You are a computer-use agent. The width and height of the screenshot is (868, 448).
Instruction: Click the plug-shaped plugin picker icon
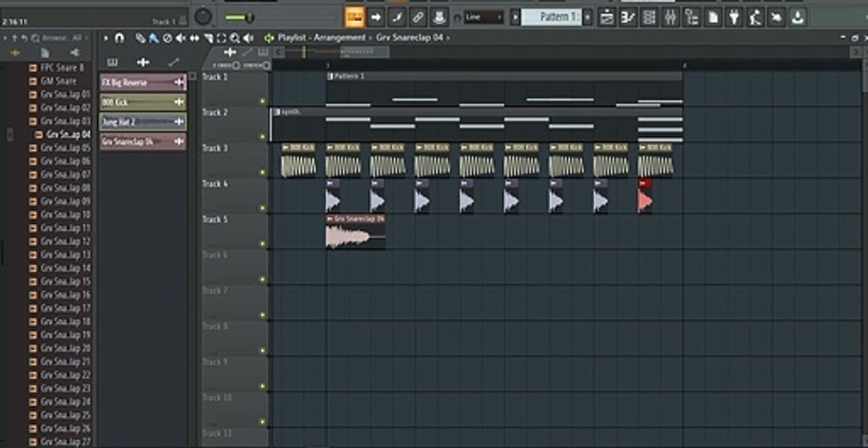coord(734,17)
